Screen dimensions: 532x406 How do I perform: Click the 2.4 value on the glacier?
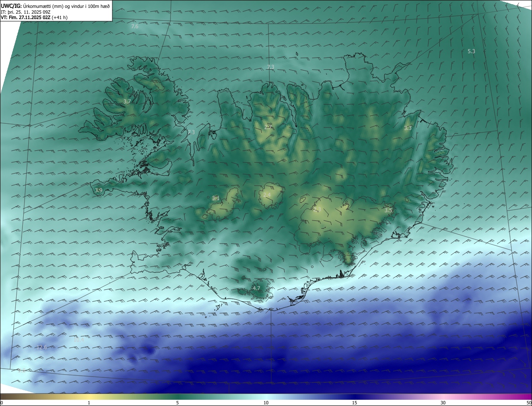[267, 195]
